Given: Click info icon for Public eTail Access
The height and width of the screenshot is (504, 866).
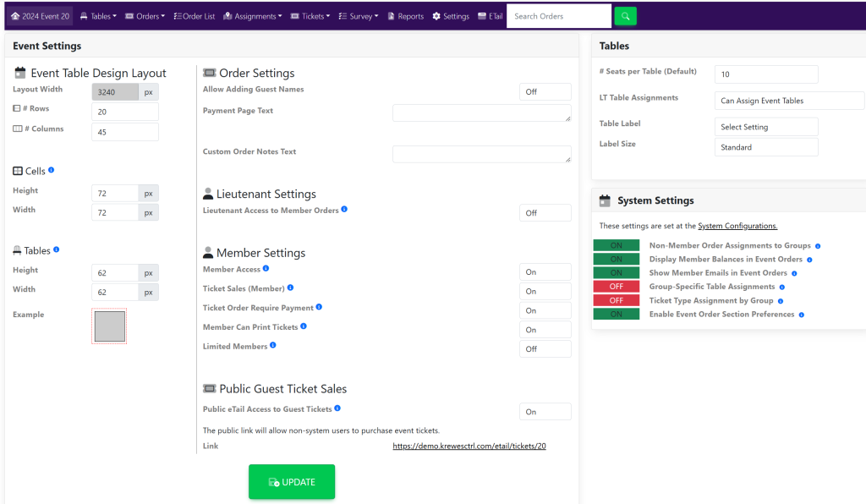Looking at the screenshot, I should coord(337,408).
